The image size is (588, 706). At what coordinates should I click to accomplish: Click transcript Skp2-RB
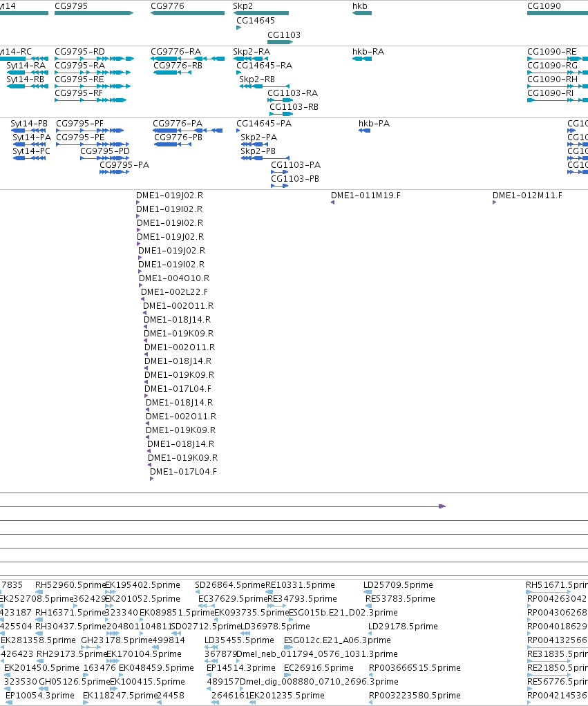[x=257, y=79]
